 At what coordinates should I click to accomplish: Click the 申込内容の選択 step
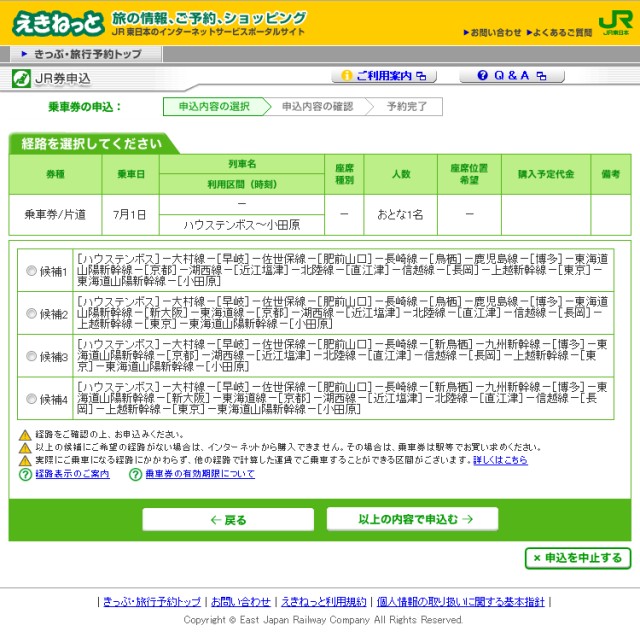pos(214,107)
